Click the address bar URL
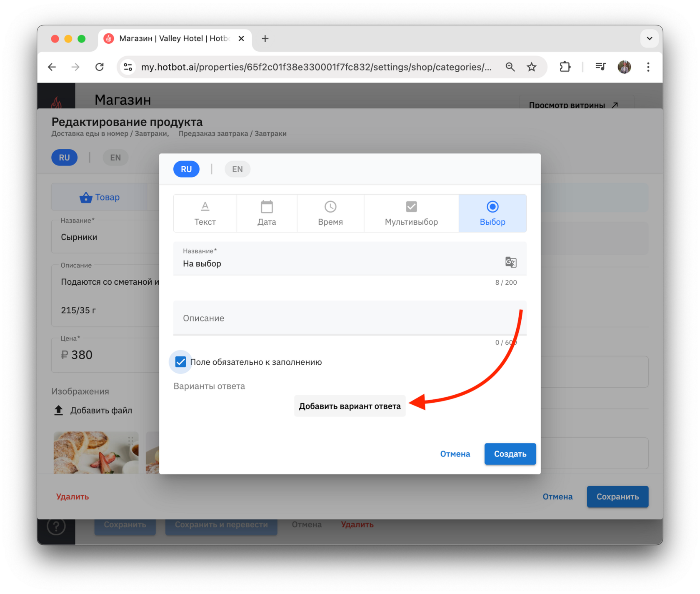This screenshot has height=594, width=700. tap(316, 67)
